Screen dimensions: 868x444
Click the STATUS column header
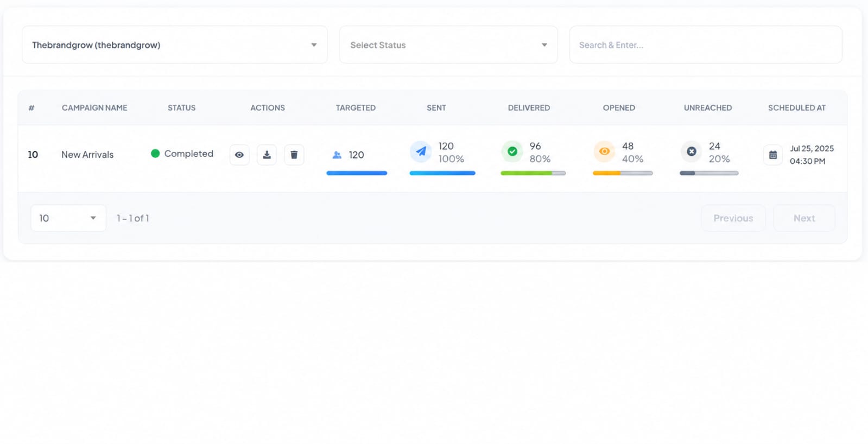coord(181,108)
